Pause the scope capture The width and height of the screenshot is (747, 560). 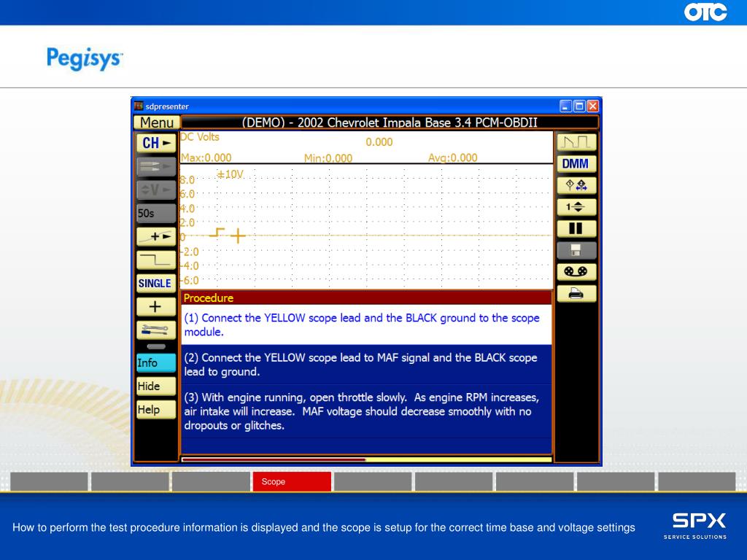tap(576, 228)
